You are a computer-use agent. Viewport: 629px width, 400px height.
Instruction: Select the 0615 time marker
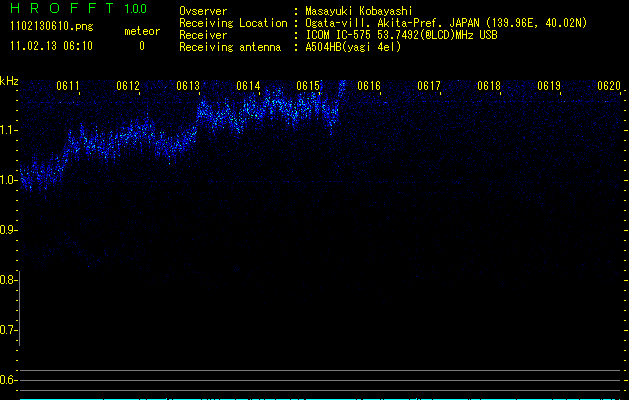[x=309, y=87]
